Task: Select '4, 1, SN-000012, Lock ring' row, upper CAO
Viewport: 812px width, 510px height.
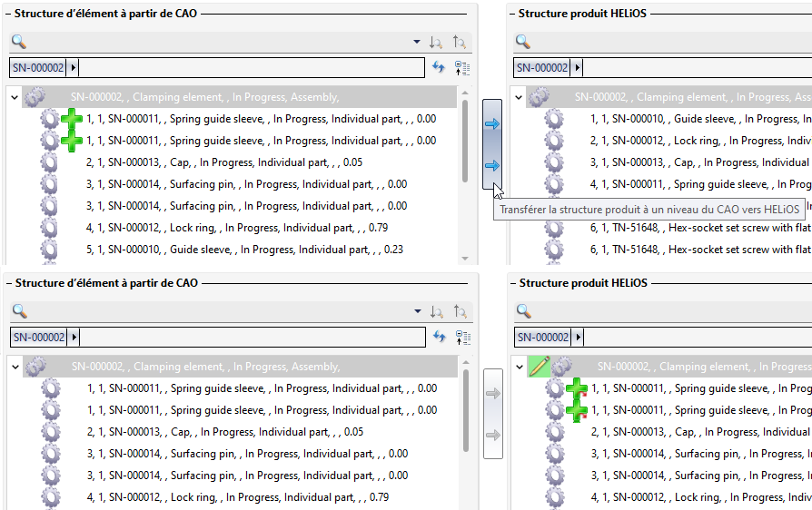Action: 237,228
